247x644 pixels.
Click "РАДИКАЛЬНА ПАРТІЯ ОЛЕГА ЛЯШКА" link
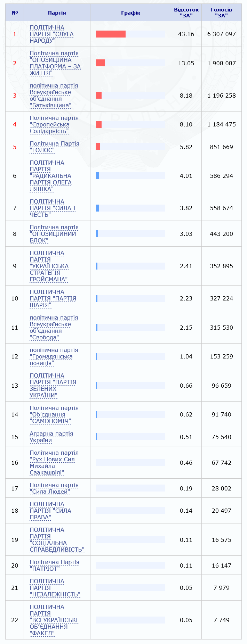(x=50, y=176)
